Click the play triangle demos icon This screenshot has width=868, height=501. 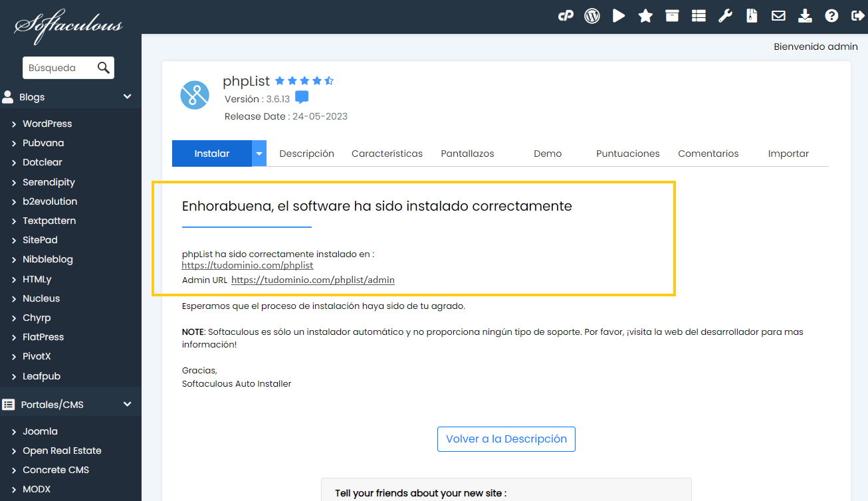tap(619, 16)
